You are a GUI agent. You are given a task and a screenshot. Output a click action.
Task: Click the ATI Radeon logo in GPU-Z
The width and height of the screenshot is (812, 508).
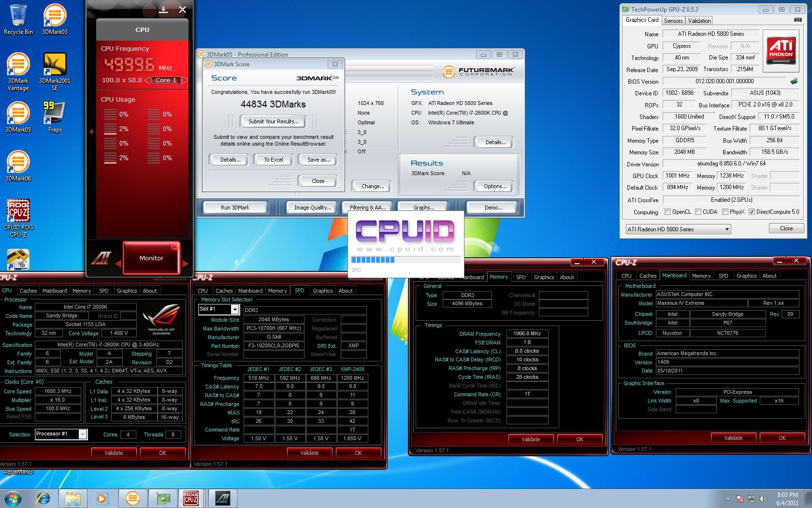click(x=781, y=51)
